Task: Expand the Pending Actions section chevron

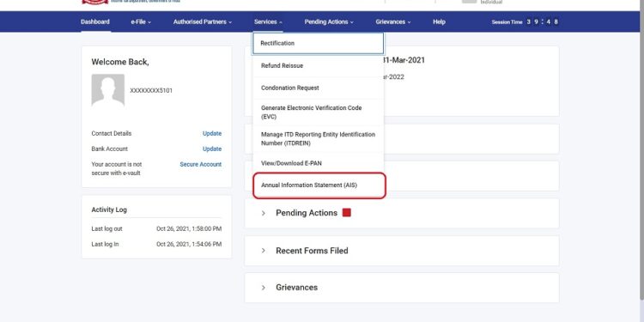Action: click(x=264, y=213)
